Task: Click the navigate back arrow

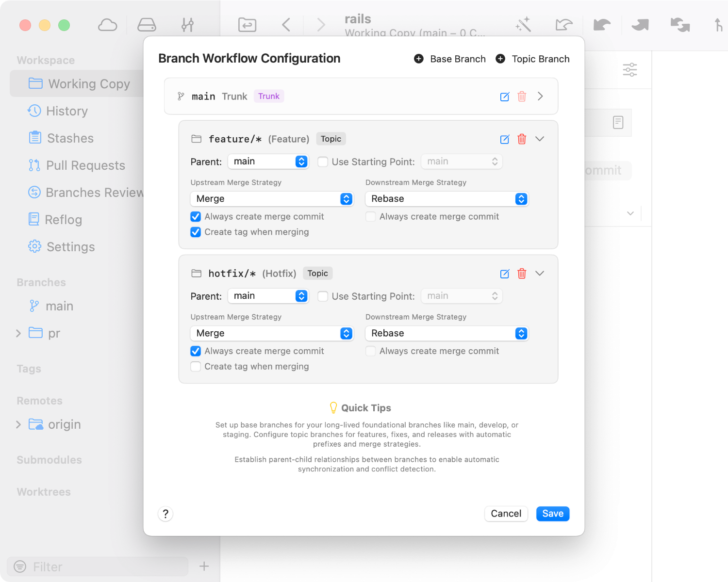Action: (286, 25)
